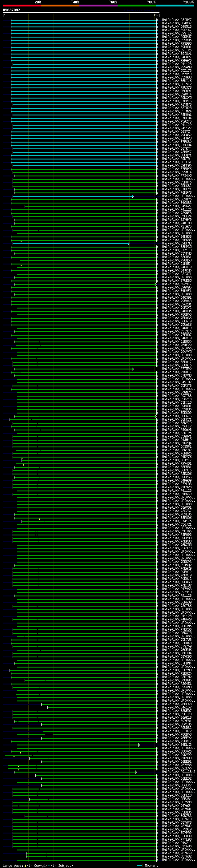Image resolution: width=197 pixels, height=868 pixels.
Task: Click label UniRef100_B4KH38
Action: [x=177, y=237]
